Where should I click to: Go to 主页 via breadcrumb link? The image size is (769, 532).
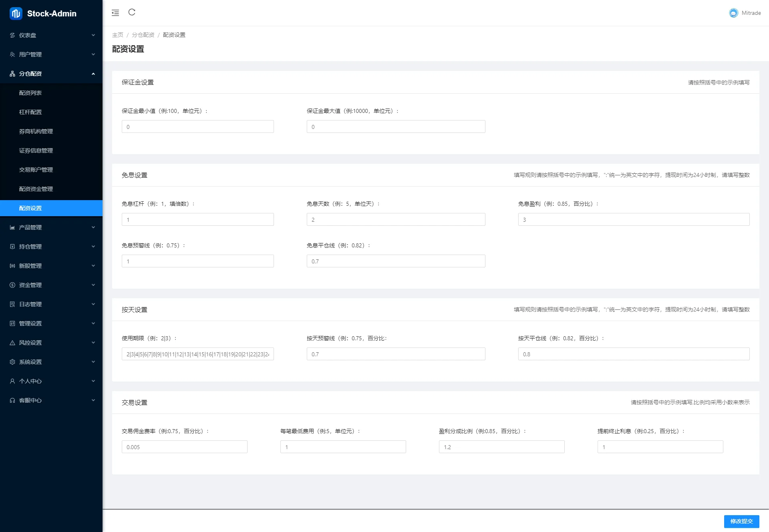[x=118, y=35]
